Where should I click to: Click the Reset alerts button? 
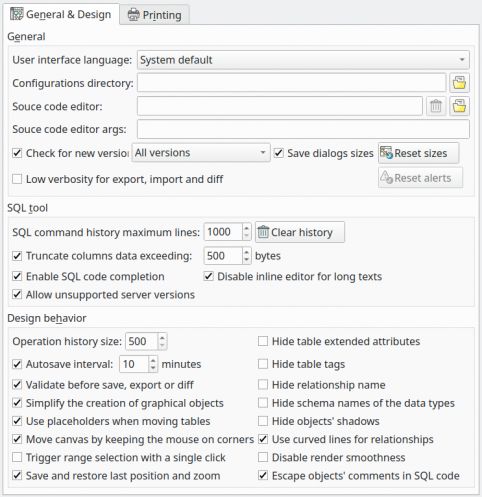tap(420, 178)
